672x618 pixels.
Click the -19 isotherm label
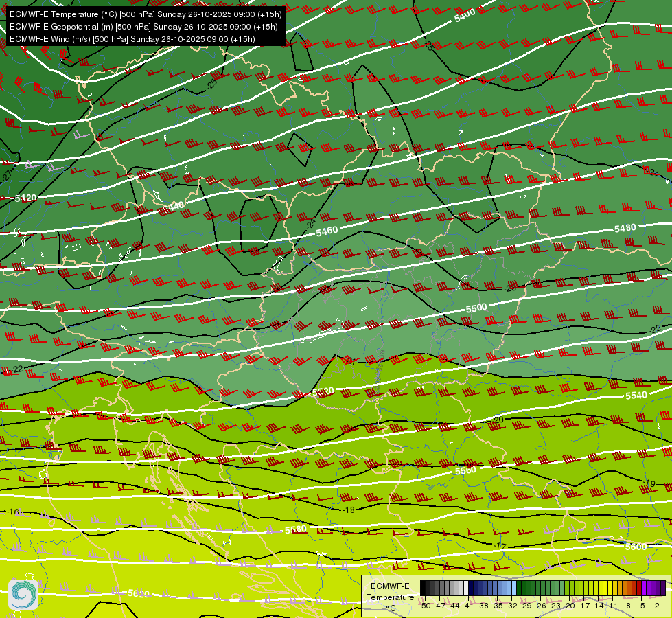[649, 484]
